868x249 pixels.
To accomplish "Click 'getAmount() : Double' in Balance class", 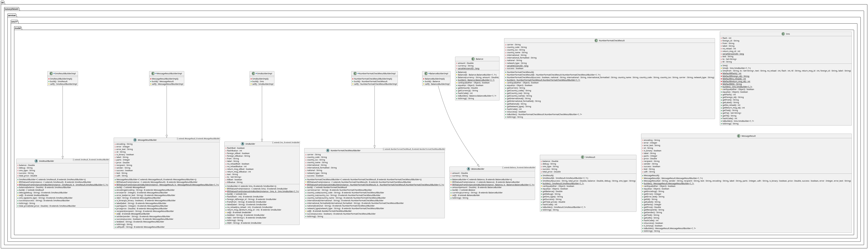I will click(x=468, y=88).
